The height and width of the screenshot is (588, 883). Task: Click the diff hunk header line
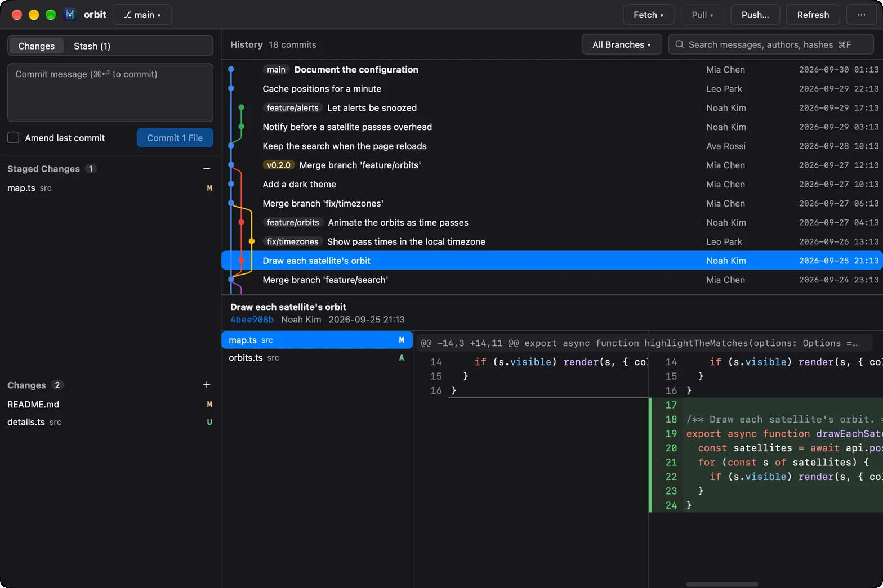(644, 343)
